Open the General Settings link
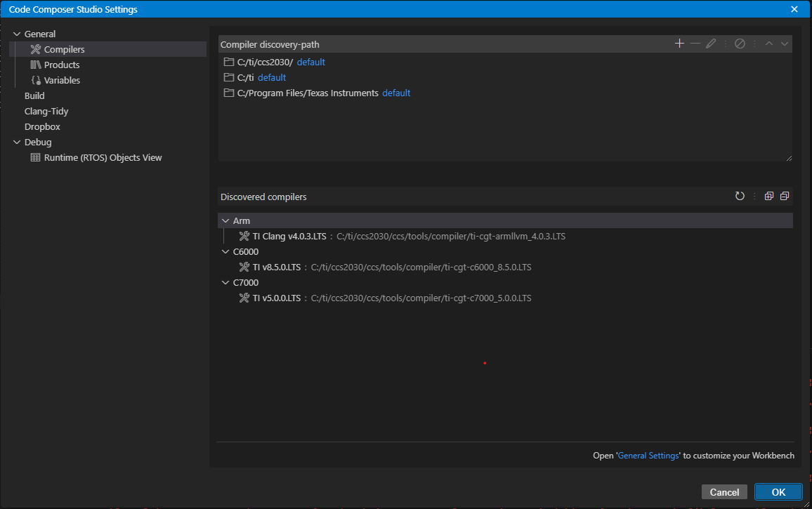The image size is (812, 509). coord(648,456)
